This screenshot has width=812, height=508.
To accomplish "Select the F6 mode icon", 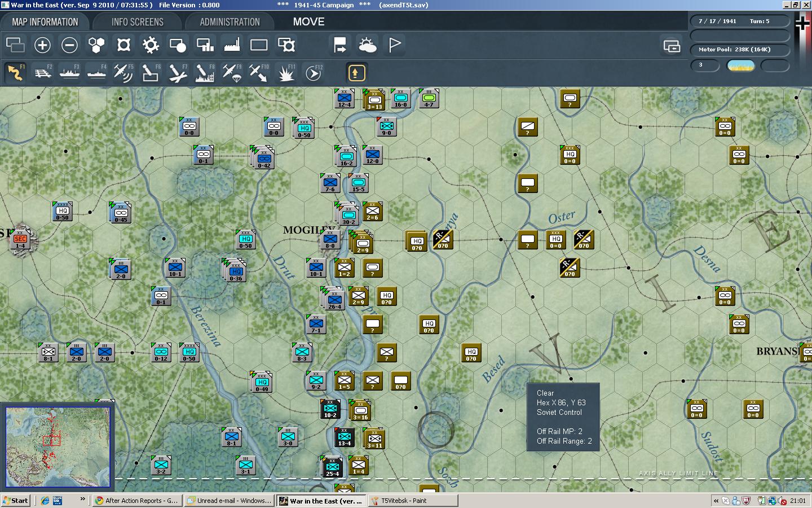I will click(151, 73).
